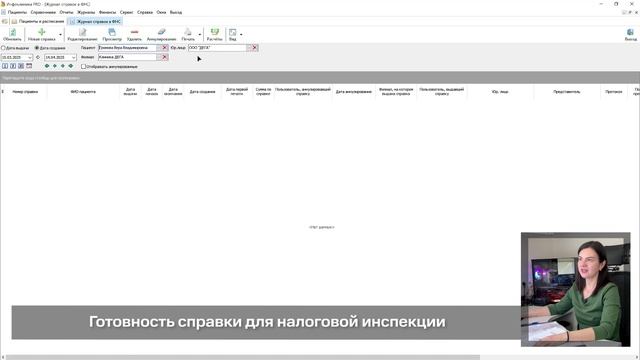Image resolution: width=640 pixels, height=360 pixels.
Task: Open the Отчеты menu
Action: point(66,12)
